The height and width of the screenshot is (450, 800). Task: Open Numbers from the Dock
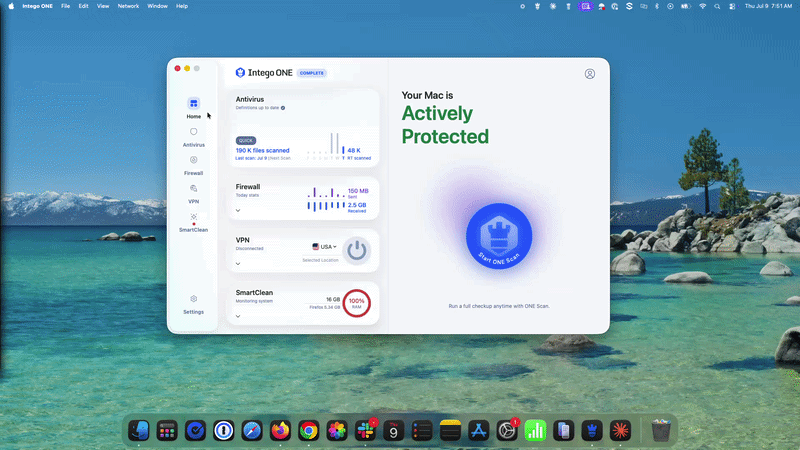click(535, 431)
